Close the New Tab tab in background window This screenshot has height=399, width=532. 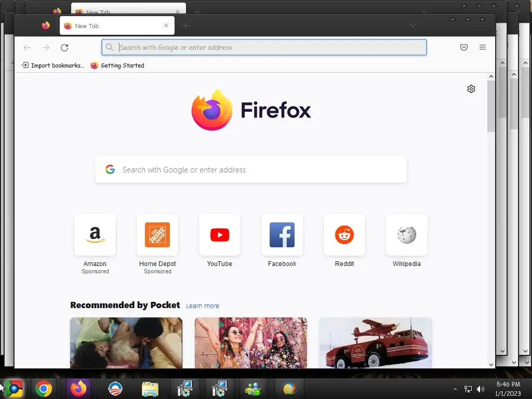(x=178, y=11)
